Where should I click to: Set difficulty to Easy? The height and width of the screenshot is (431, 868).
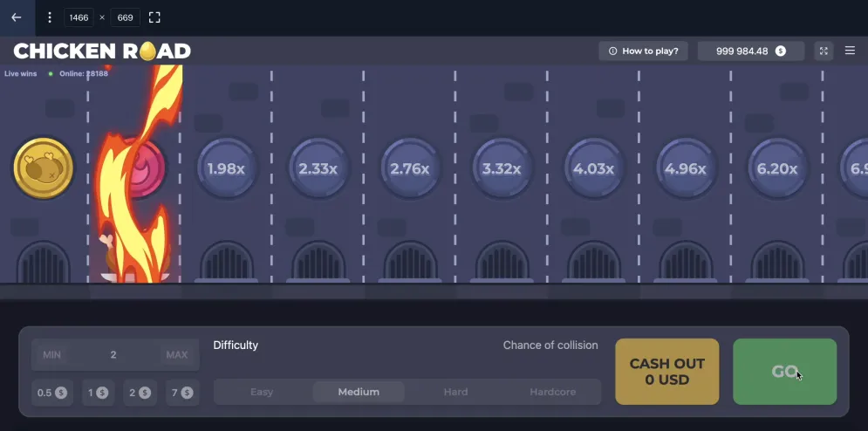[262, 392]
